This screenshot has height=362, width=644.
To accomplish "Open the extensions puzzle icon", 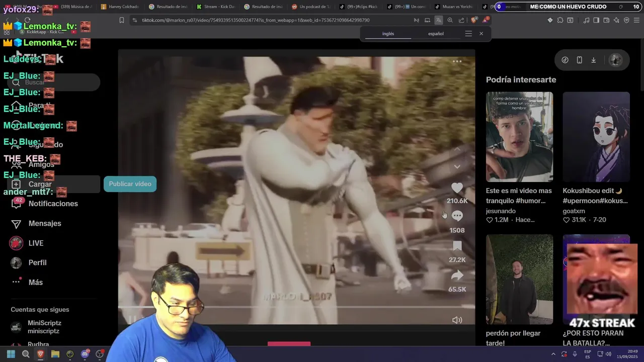I will (560, 20).
